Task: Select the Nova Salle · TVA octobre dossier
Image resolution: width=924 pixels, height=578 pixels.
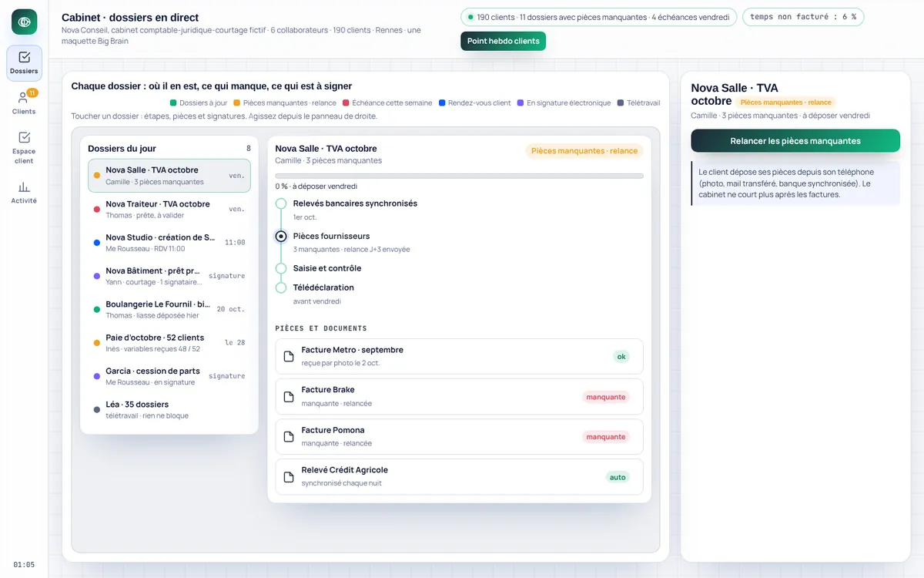Action: tap(169, 176)
